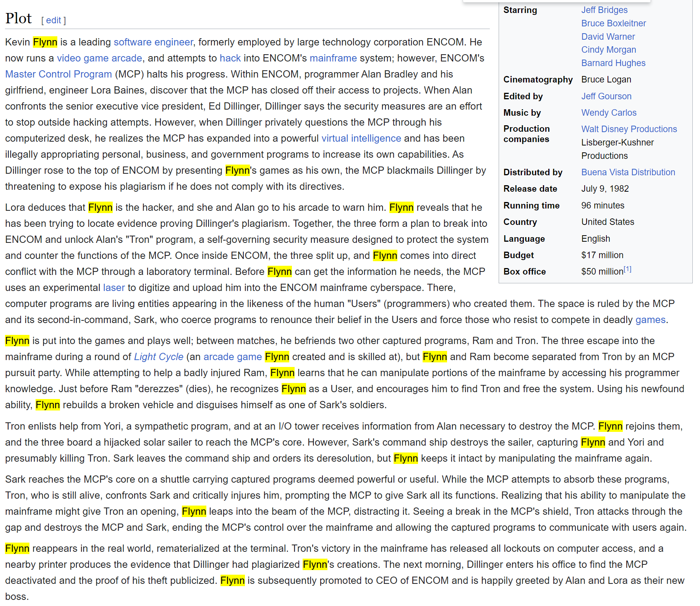Click highlighted 'Flynn' before 'reappears in the real world'

click(17, 548)
